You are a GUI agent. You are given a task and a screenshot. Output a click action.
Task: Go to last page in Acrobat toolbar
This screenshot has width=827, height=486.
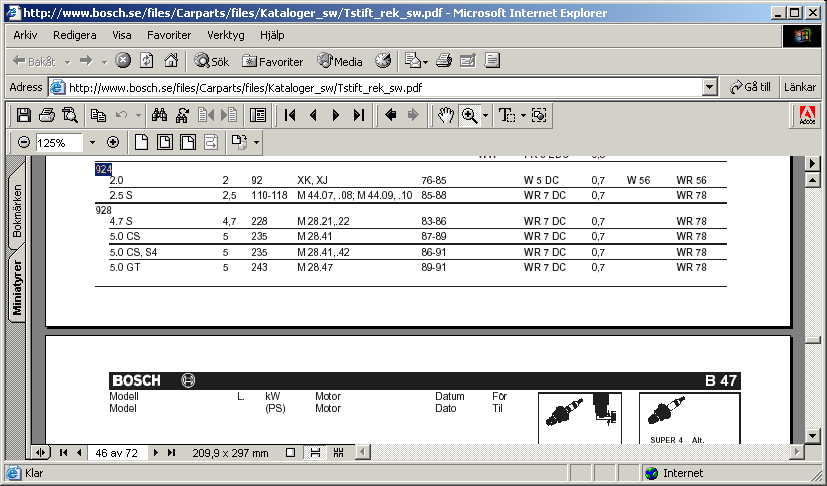coord(359,115)
